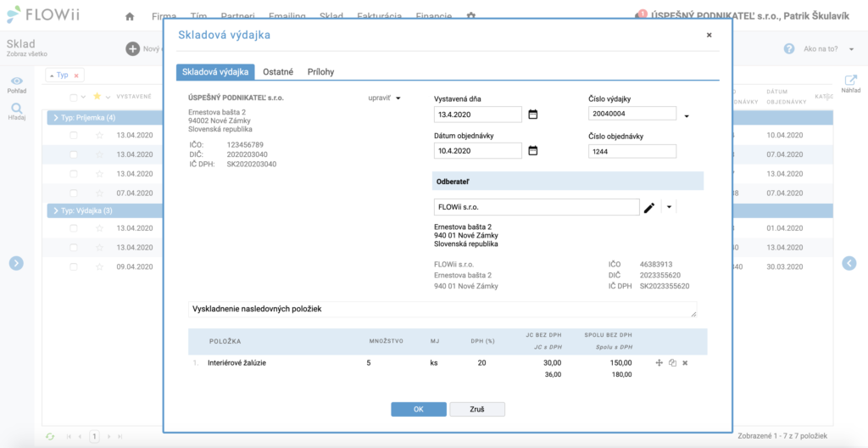
Task: Open the Emailing menu
Action: 288,16
